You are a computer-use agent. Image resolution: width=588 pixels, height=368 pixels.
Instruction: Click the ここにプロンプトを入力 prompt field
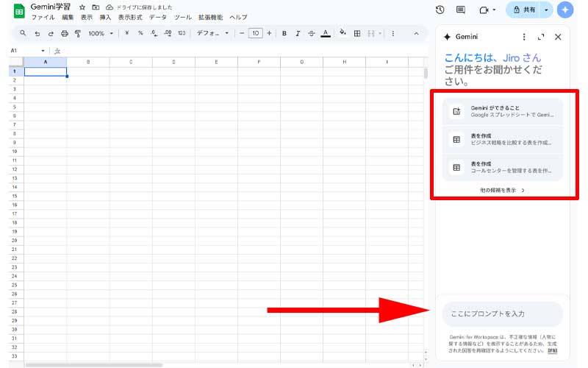503,314
